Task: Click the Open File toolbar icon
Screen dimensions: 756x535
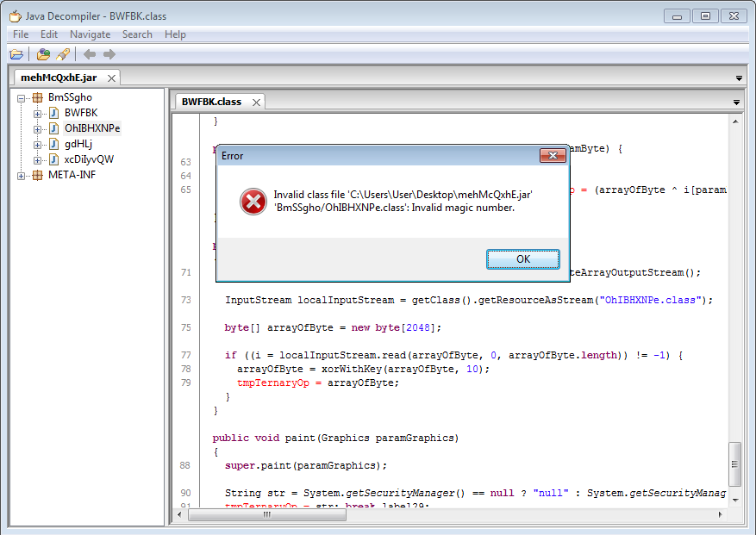Action: point(16,54)
